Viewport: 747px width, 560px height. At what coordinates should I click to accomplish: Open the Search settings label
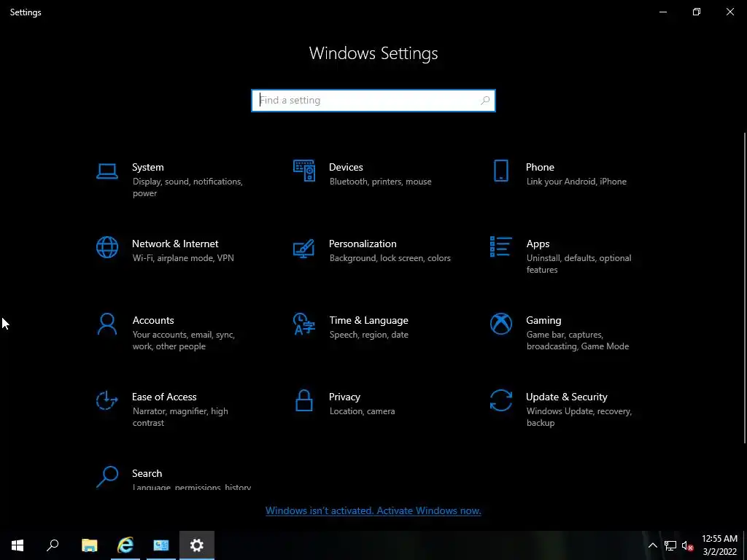point(147,474)
